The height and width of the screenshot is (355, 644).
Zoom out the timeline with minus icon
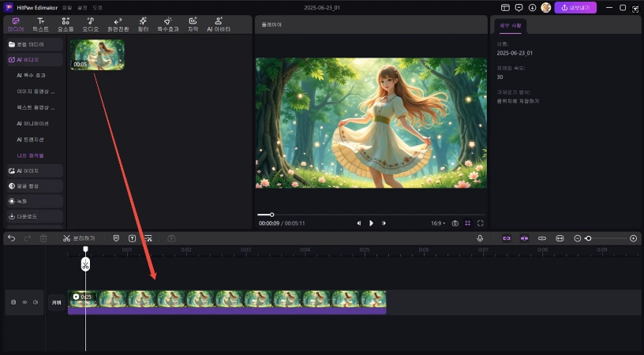click(x=578, y=238)
